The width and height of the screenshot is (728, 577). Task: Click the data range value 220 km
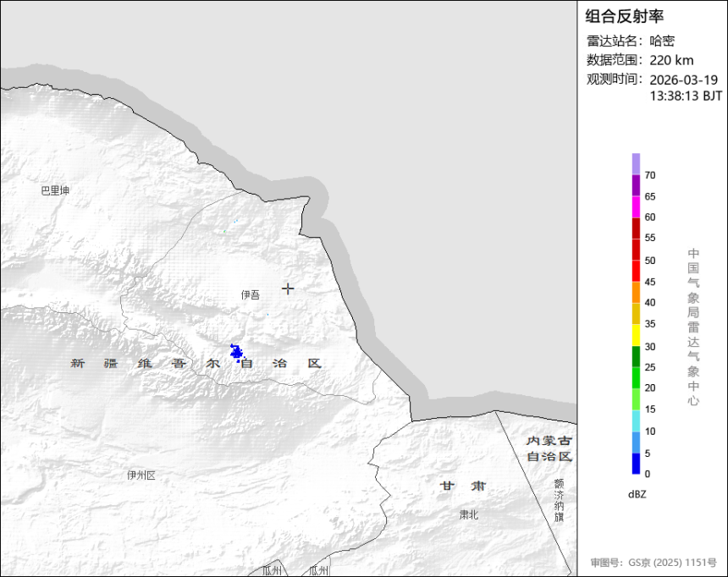pyautogui.click(x=671, y=60)
